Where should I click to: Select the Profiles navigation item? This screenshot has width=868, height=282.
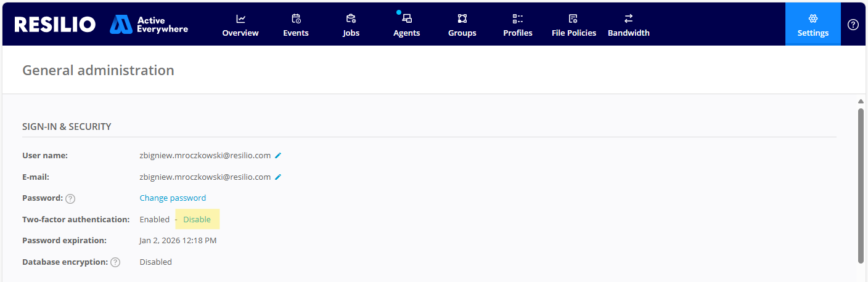coord(517,25)
